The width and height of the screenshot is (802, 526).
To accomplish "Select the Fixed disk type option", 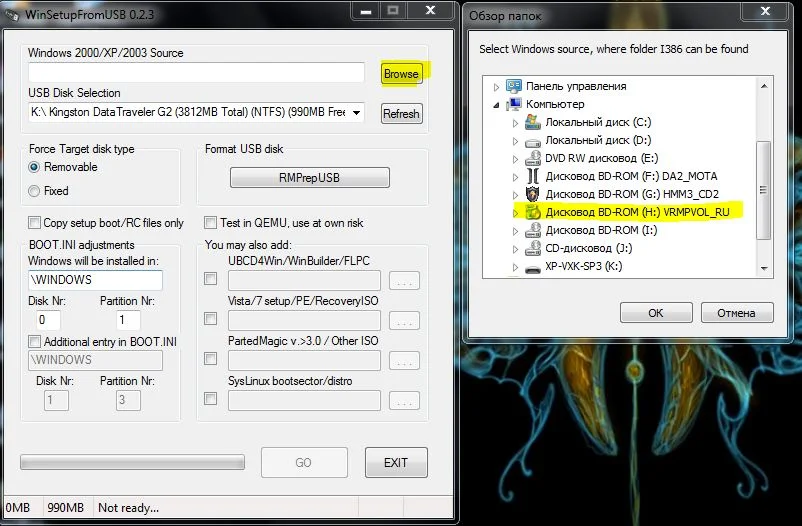I will click(x=34, y=191).
